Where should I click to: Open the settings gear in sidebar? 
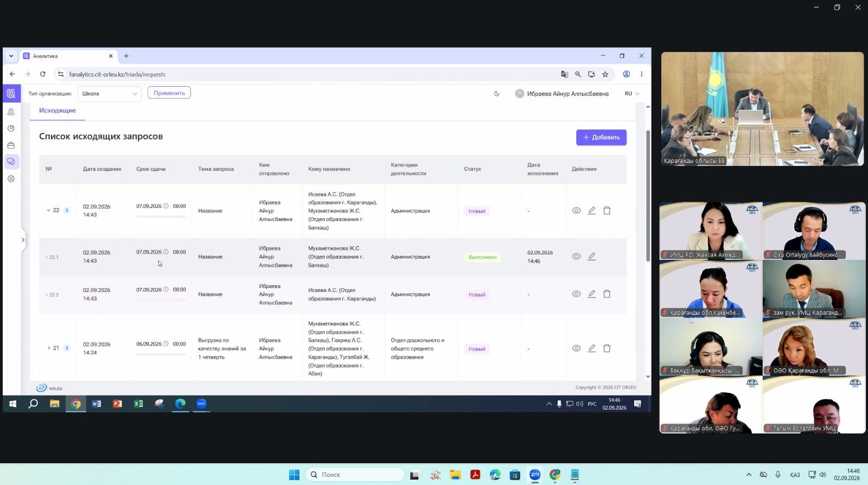(x=11, y=178)
